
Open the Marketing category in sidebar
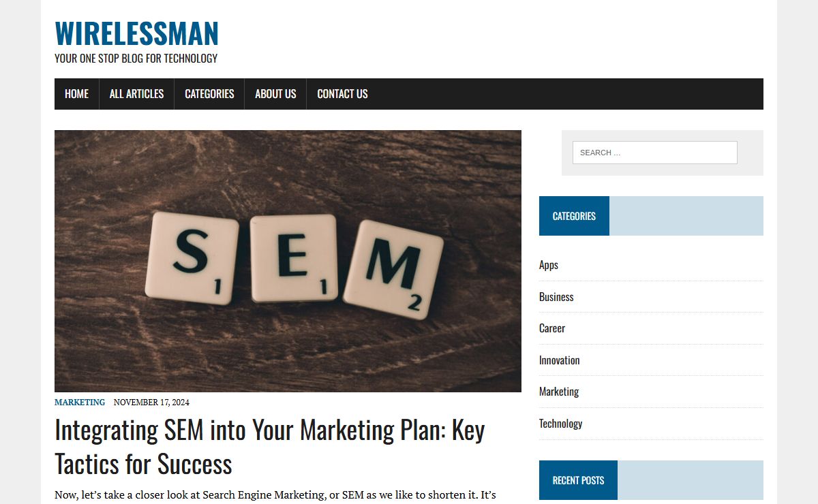coord(559,392)
